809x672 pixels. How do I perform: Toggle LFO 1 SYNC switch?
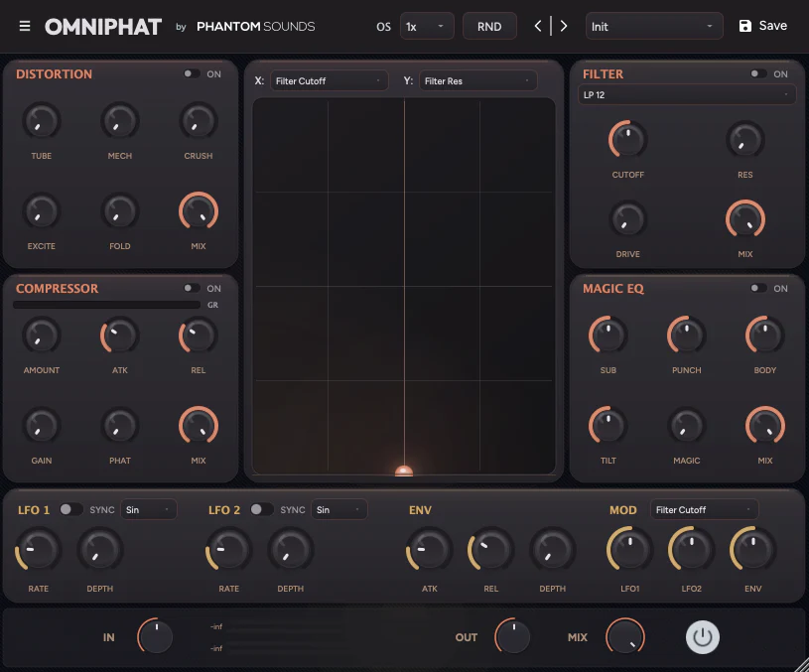[x=70, y=509]
